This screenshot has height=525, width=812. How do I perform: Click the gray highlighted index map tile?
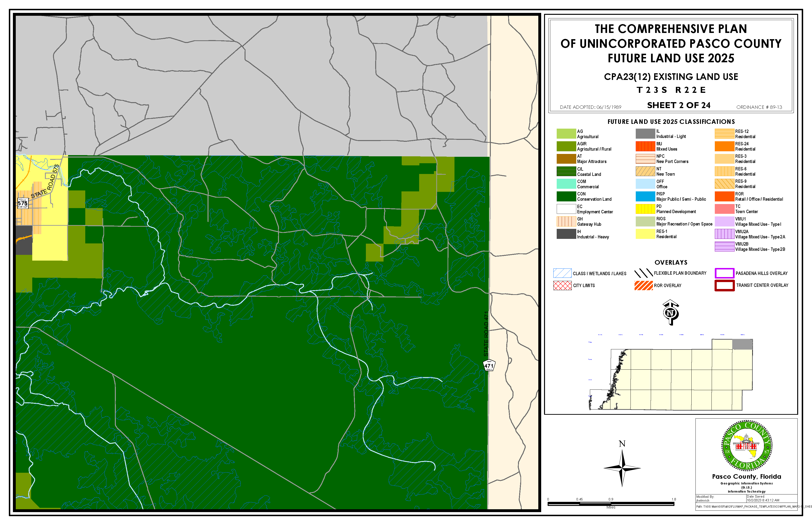pyautogui.click(x=742, y=344)
